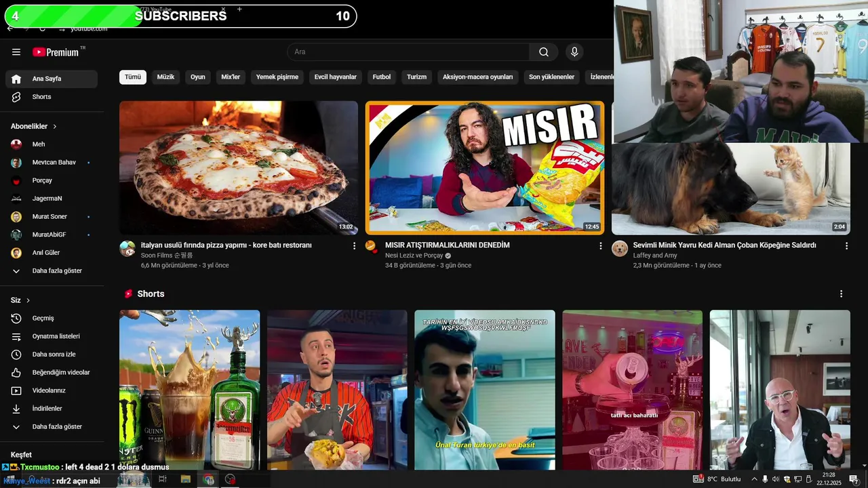Open the Abonelikler section chevron
The image size is (868, 488).
point(55,127)
